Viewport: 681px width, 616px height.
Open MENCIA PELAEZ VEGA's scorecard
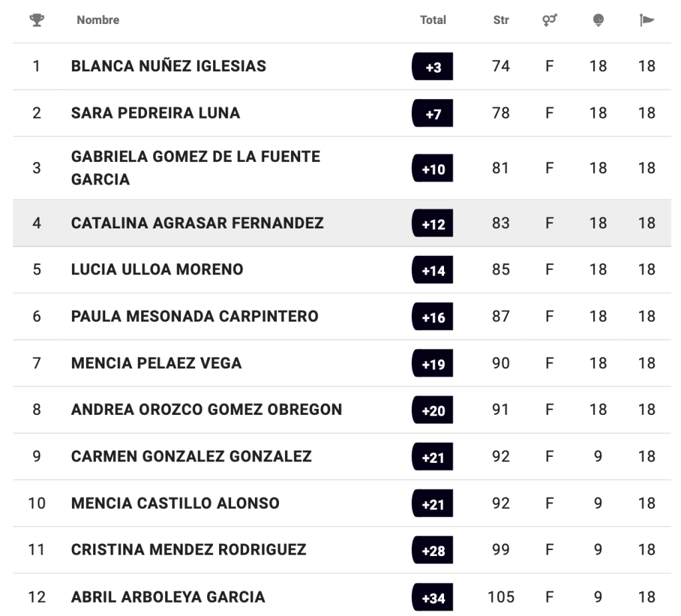pyautogui.click(x=156, y=363)
